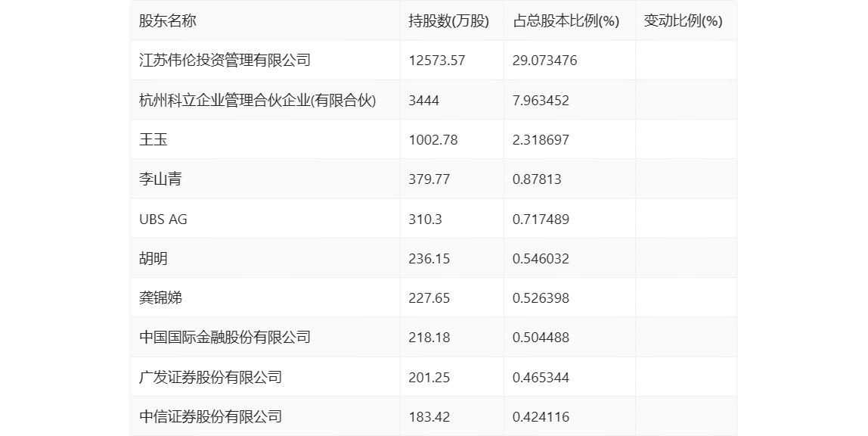Select 广发证券股份有限公司 shareholder name

(210, 377)
